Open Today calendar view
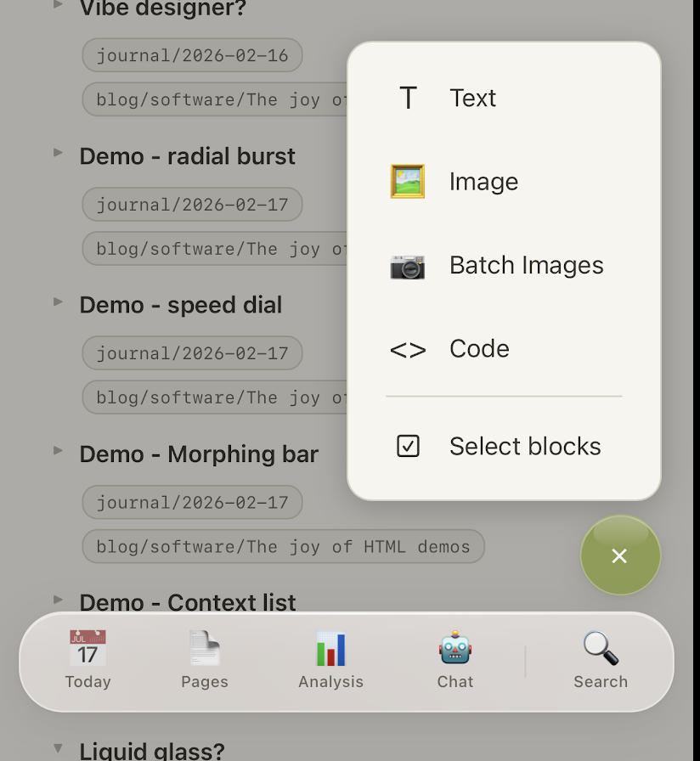This screenshot has width=700, height=761. pyautogui.click(x=88, y=659)
